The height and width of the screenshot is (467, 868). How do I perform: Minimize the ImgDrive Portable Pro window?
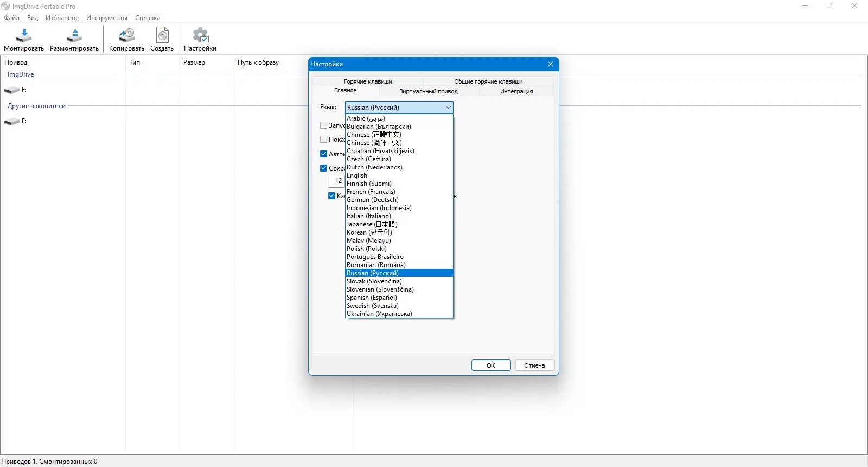coord(805,6)
